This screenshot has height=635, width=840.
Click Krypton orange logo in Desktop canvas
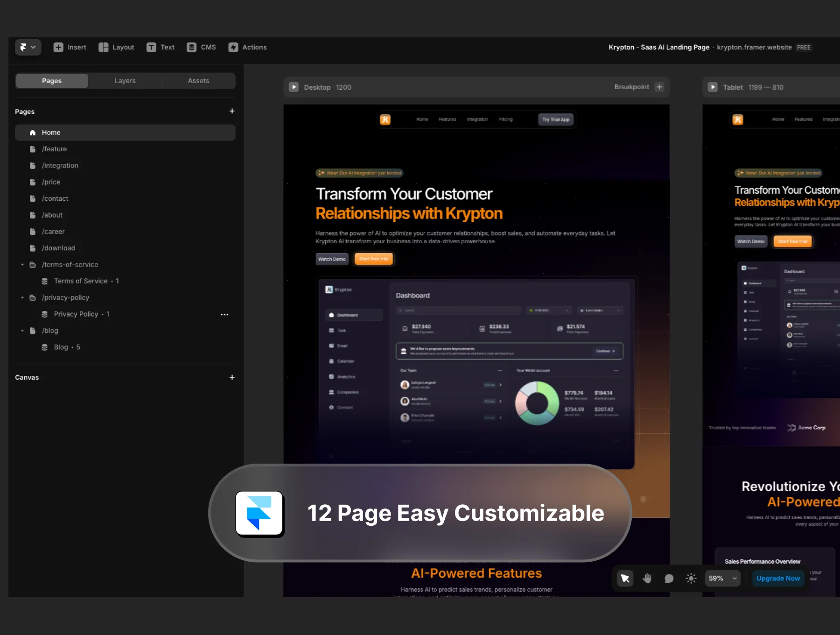[385, 120]
